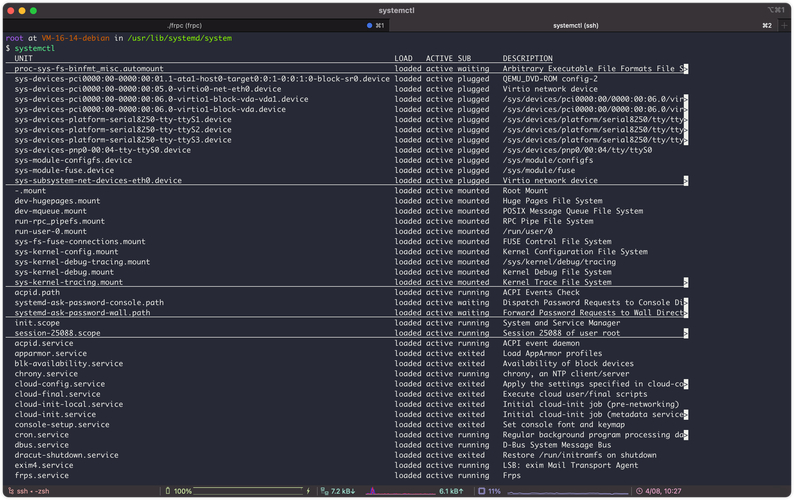
Task: Click the ACTIVE column header
Action: [439, 58]
